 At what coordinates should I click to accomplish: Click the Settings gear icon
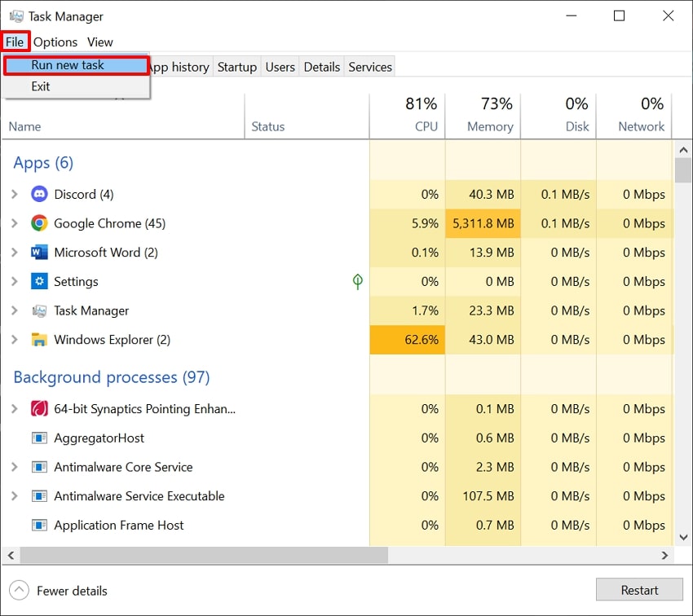[x=39, y=281]
